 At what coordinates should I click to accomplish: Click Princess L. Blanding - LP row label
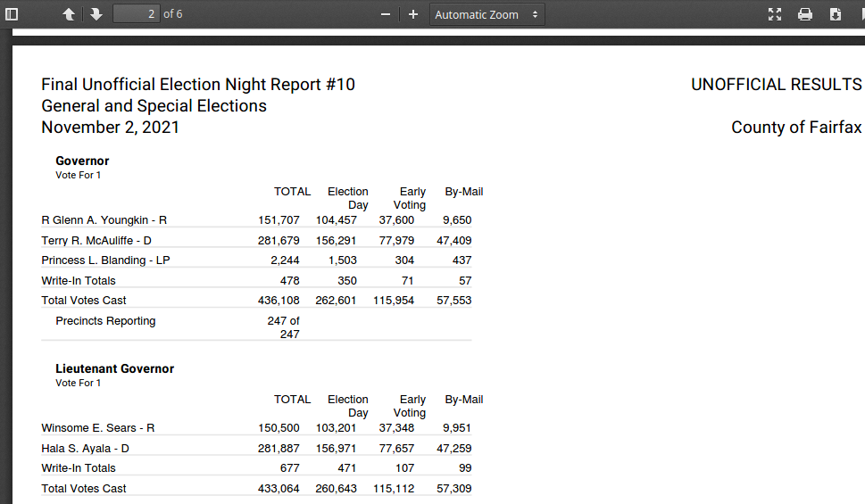click(105, 260)
